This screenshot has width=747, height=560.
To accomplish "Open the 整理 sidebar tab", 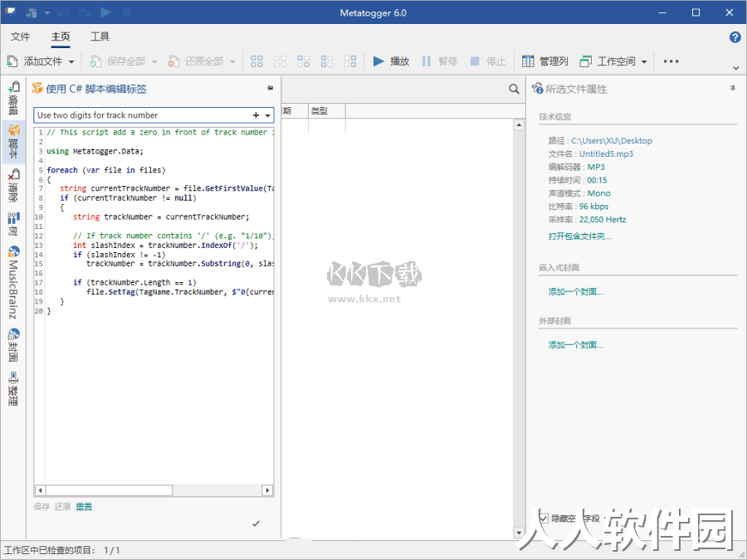I will tap(13, 388).
